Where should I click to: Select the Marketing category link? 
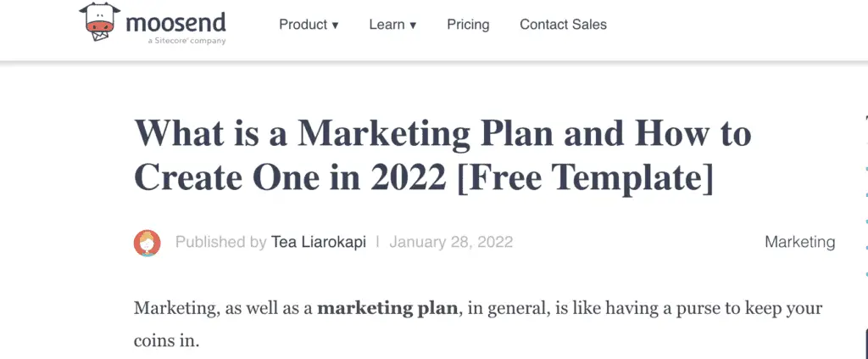point(800,242)
